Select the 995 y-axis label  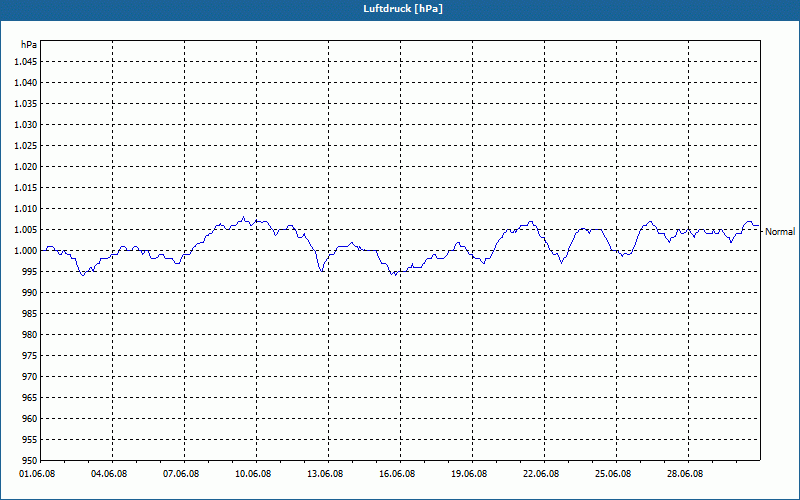[30, 271]
